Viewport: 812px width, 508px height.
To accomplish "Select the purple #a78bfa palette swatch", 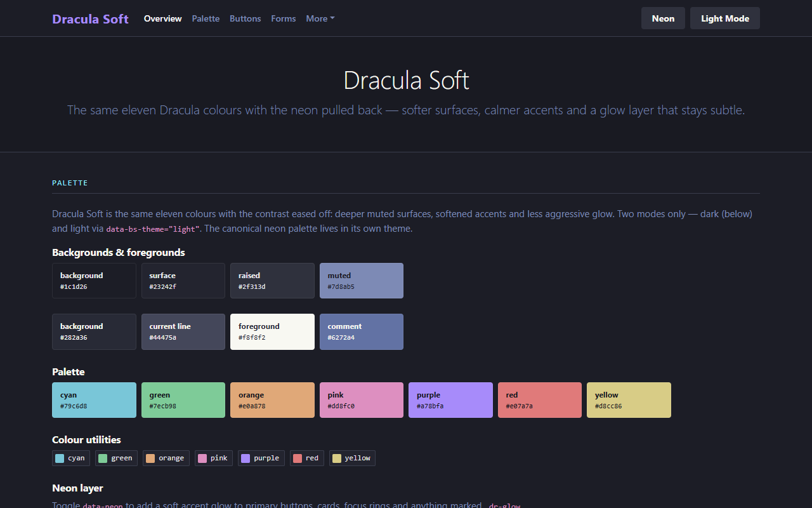I will (450, 400).
